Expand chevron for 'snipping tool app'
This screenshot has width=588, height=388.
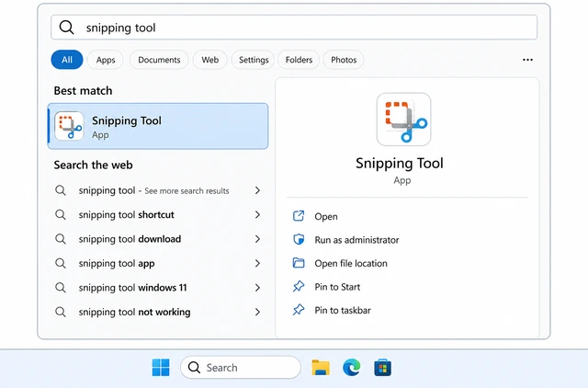pyautogui.click(x=257, y=264)
